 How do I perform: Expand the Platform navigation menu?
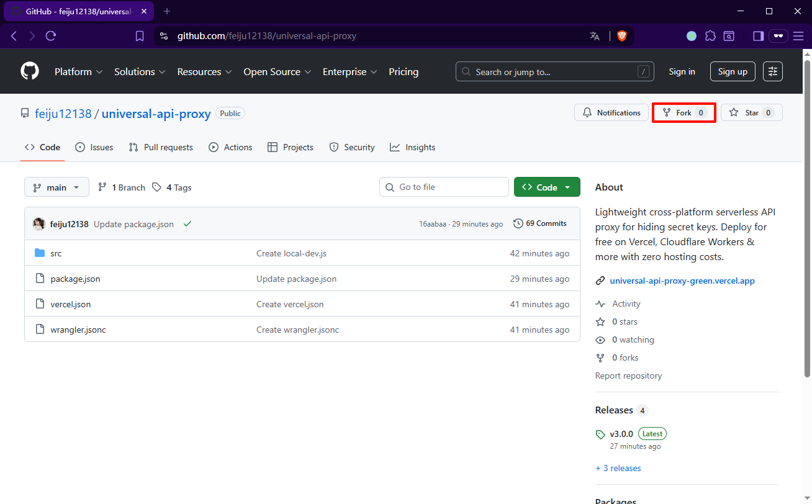click(x=78, y=71)
